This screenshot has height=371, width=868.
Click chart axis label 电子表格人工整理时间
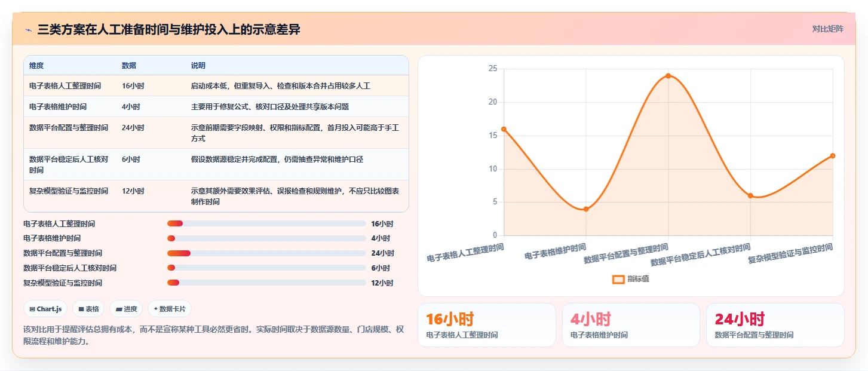point(465,253)
